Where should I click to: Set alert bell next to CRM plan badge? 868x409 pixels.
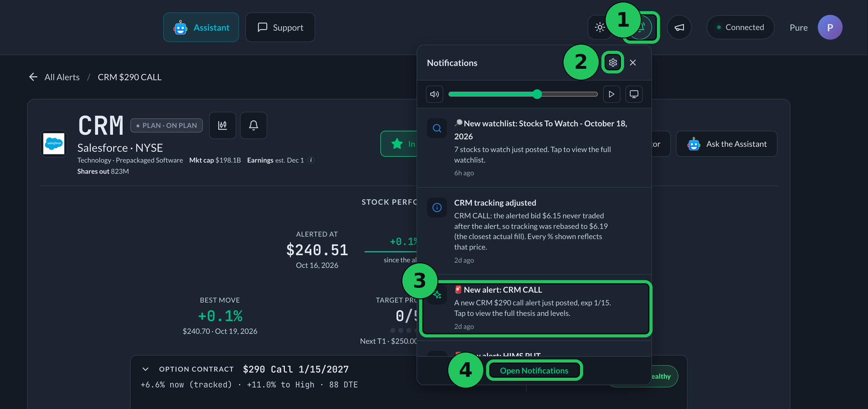[x=253, y=125]
